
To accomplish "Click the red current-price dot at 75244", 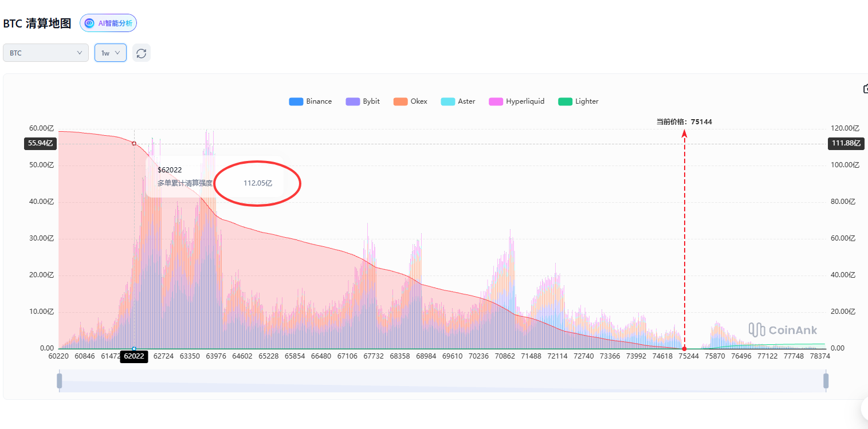I will click(x=684, y=348).
